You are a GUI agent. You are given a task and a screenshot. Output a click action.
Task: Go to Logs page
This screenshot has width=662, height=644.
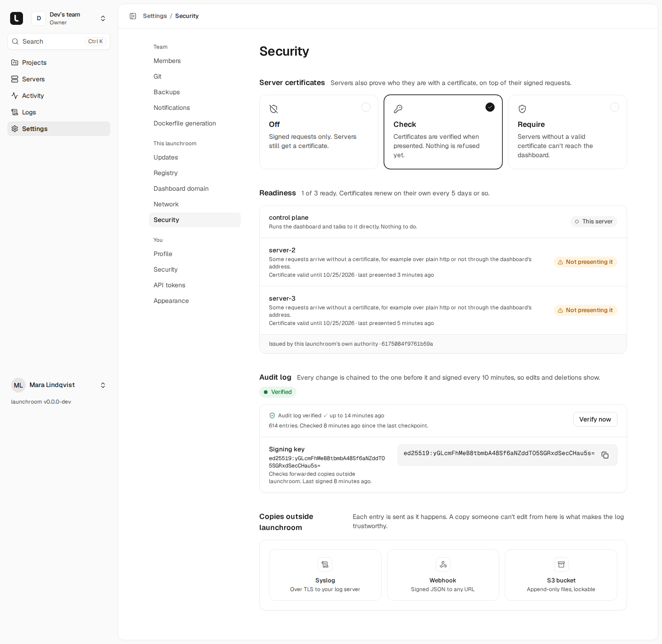pos(59,112)
